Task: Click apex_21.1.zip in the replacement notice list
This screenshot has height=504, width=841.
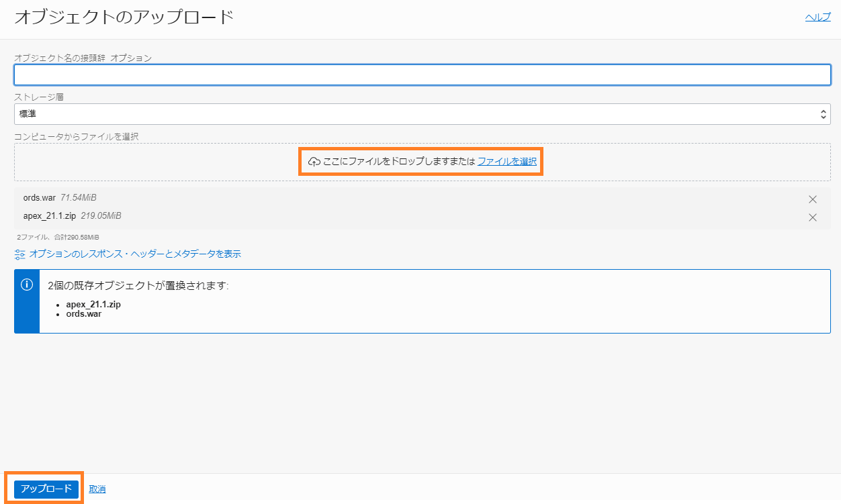Action: point(93,304)
